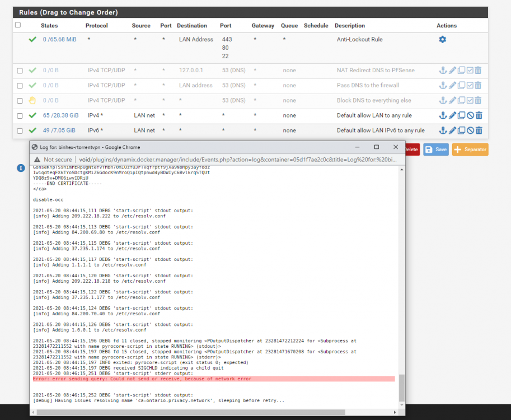511x420 pixels.
Task: Tick checkbox for NAT Redirect DNS to PFSense
Action: 20,71
